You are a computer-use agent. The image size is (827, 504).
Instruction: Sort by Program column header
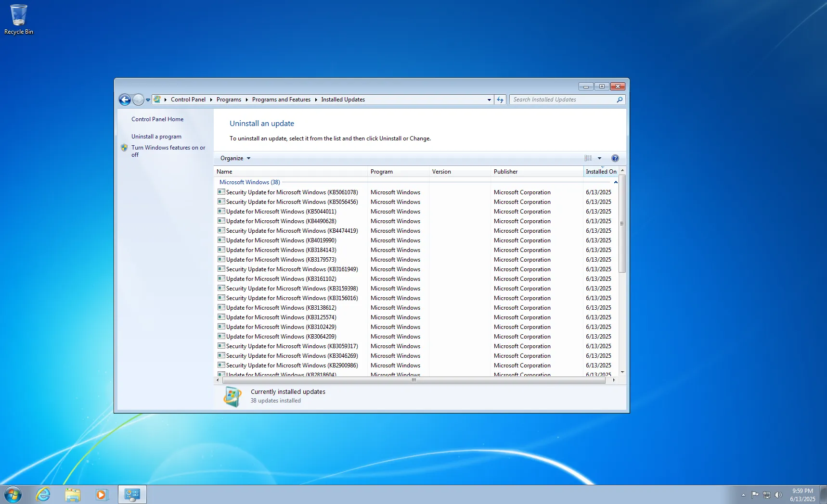pyautogui.click(x=398, y=172)
